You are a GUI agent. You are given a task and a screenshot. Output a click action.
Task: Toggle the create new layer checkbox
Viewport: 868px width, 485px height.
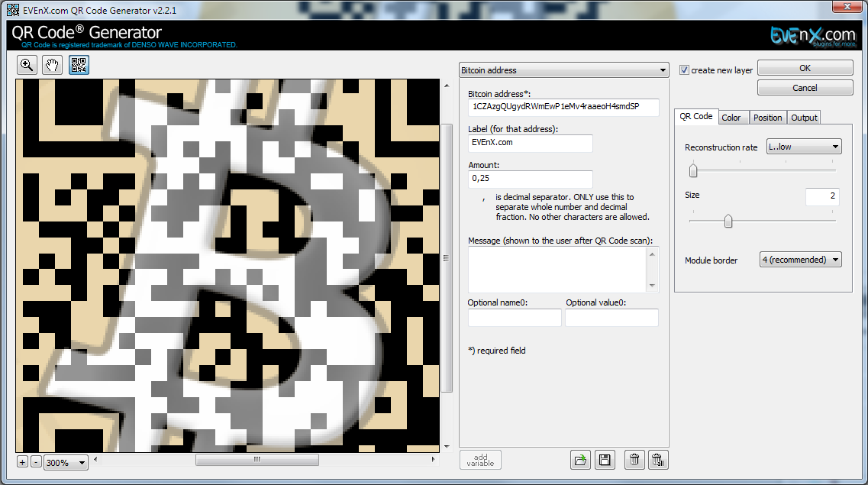pos(685,70)
